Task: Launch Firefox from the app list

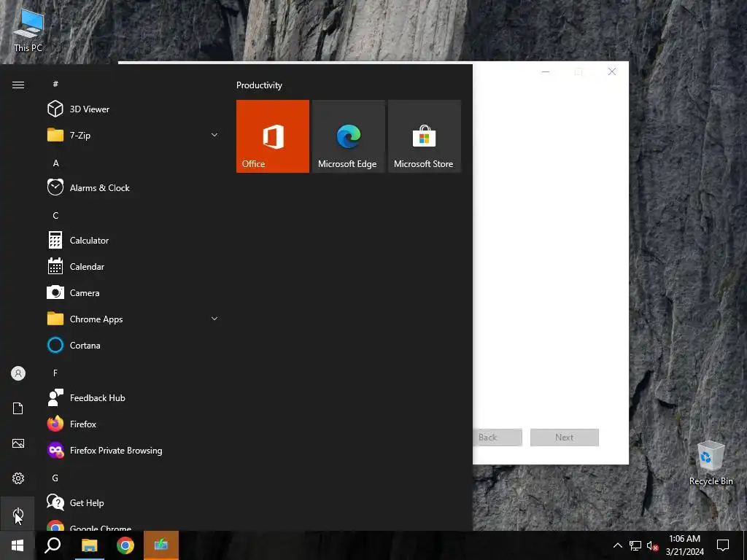Action: [133, 424]
